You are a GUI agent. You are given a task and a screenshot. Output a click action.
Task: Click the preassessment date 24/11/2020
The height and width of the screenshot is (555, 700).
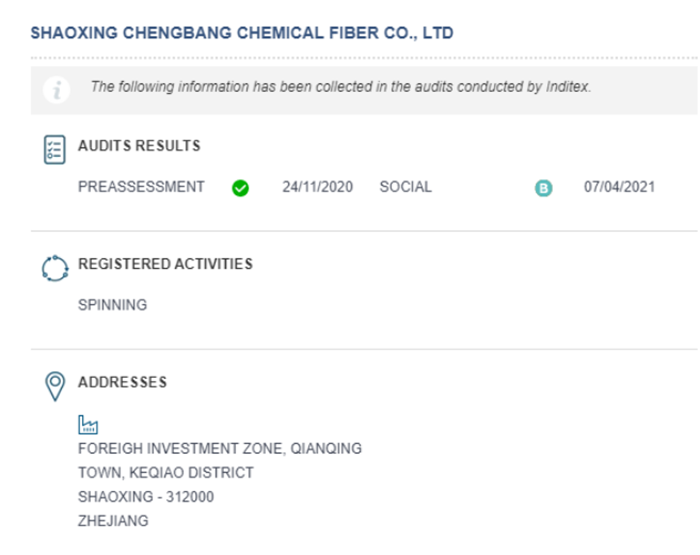click(x=317, y=187)
